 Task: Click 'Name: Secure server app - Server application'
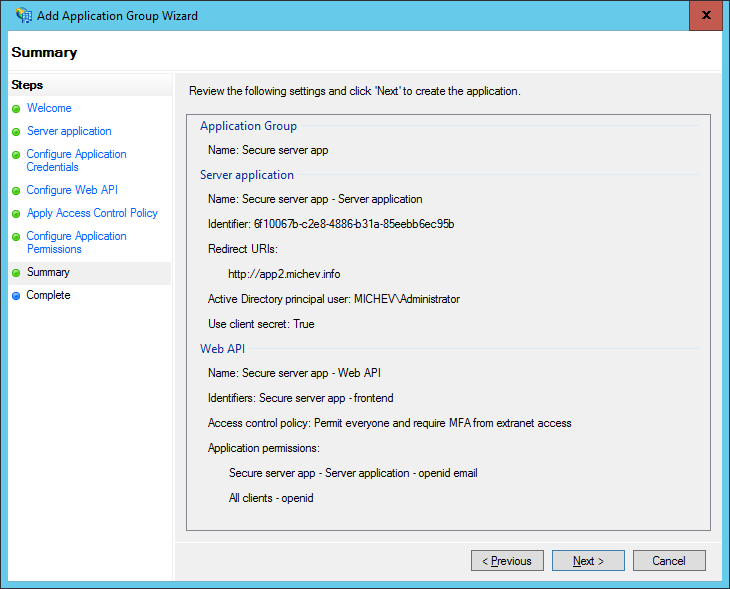(315, 199)
